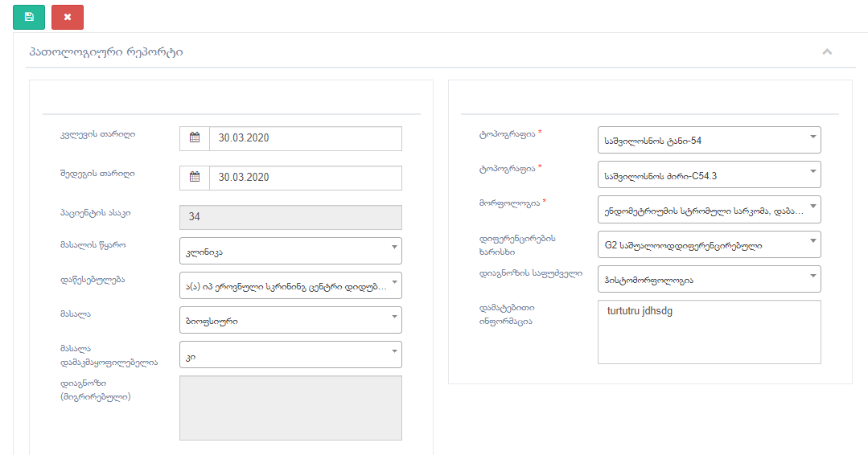Screen dimensions: 868x455
Task: Open the differentiation grade dropdown showing G2
Action: [709, 244]
